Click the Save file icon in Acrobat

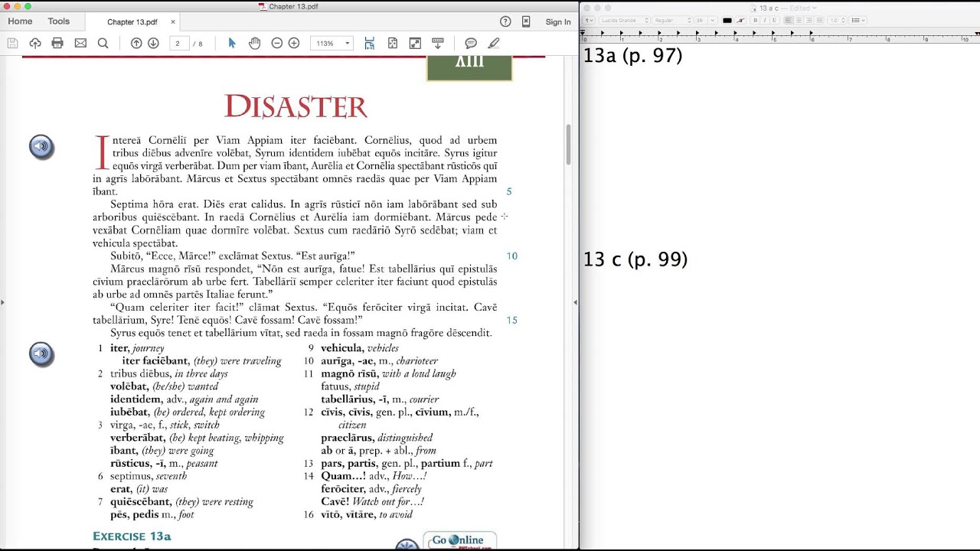(12, 44)
